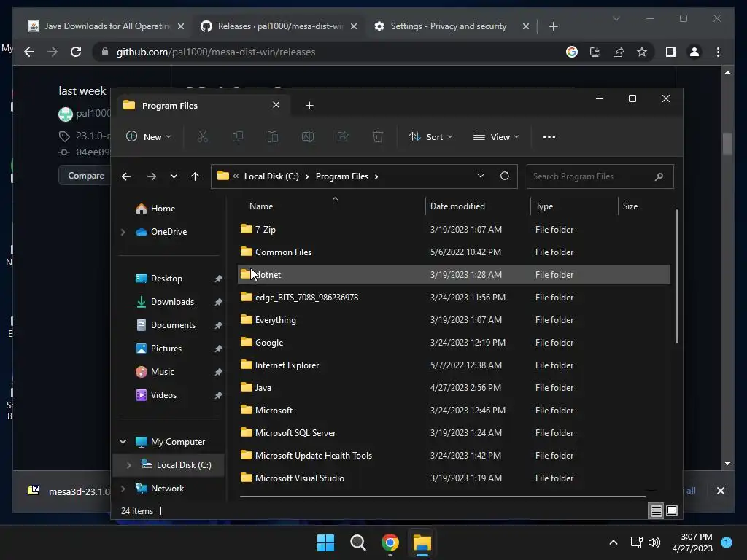The width and height of the screenshot is (747, 560).
Task: Open the Sort dropdown menu
Action: click(430, 136)
